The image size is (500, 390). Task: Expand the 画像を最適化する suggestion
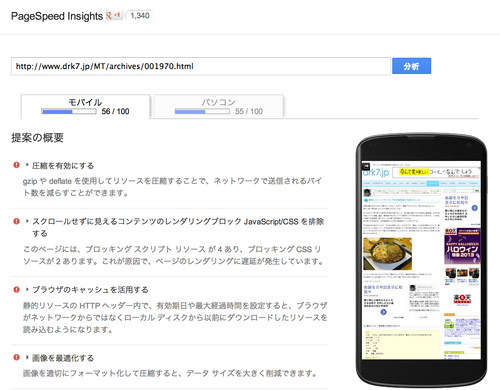27,357
